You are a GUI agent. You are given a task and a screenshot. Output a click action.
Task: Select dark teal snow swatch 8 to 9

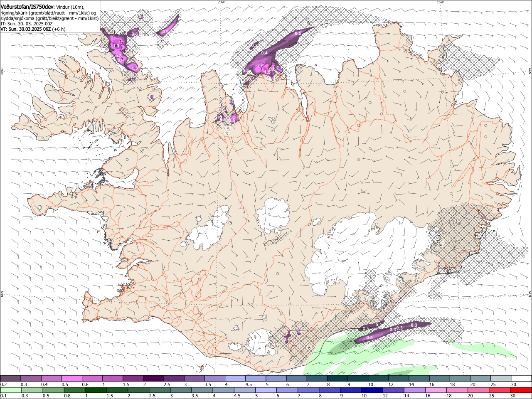pyautogui.click(x=338, y=378)
